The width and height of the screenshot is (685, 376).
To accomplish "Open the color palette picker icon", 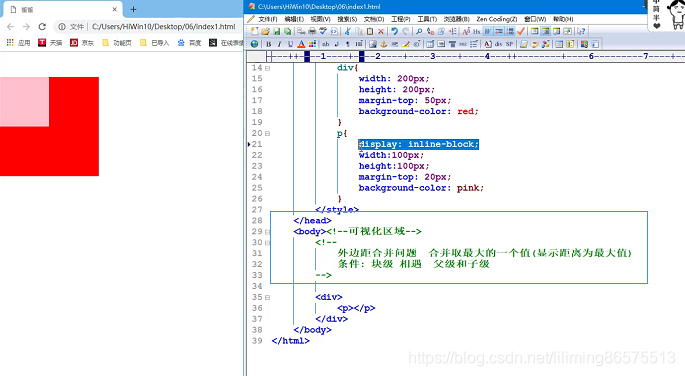I will click(x=312, y=44).
